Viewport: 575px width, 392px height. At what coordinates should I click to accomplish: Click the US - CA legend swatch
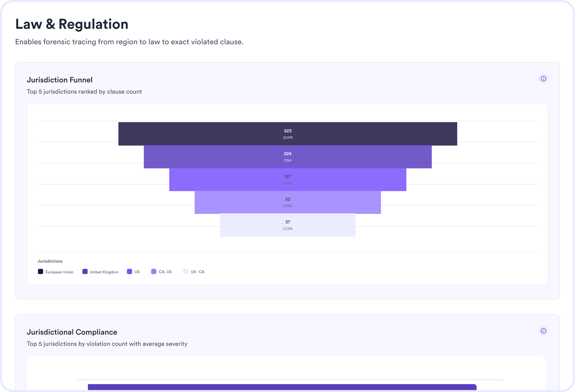pos(186,271)
